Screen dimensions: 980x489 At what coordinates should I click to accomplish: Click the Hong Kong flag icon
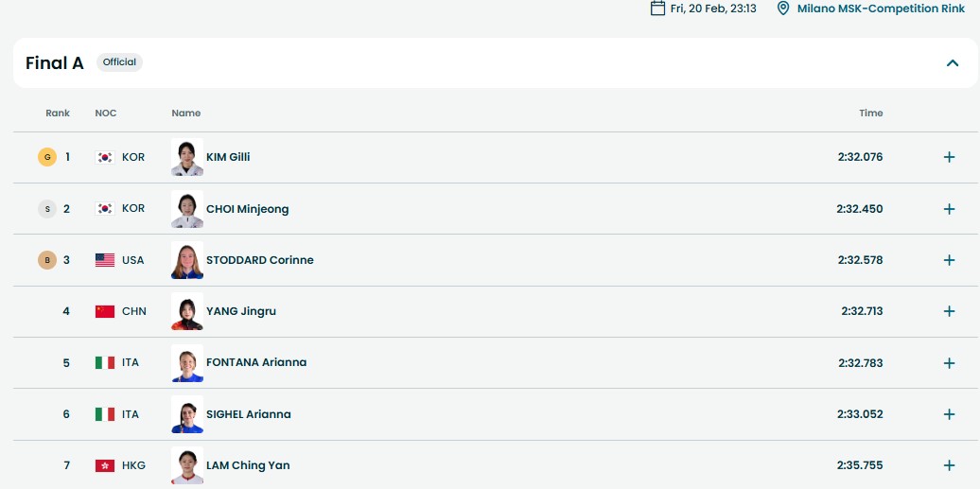click(105, 465)
